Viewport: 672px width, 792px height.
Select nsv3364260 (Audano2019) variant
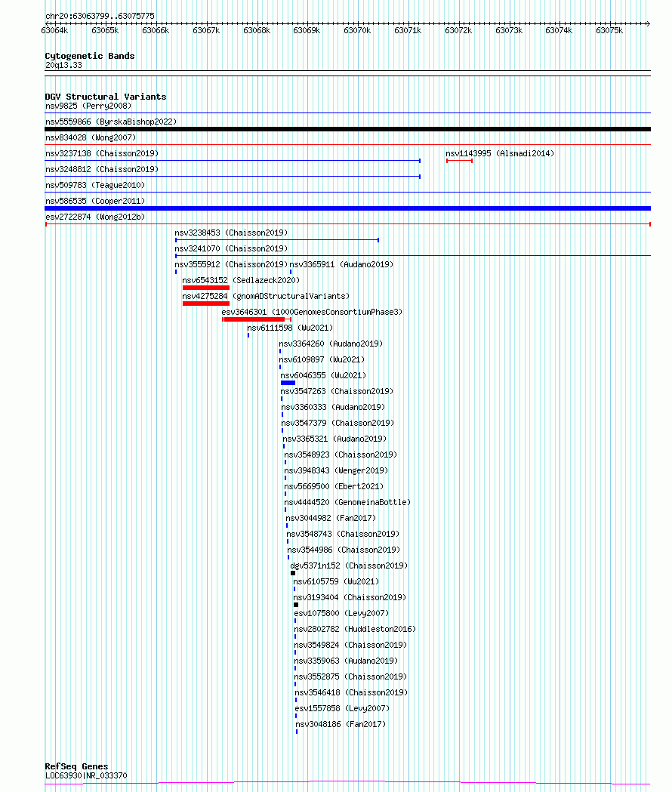[x=331, y=344]
